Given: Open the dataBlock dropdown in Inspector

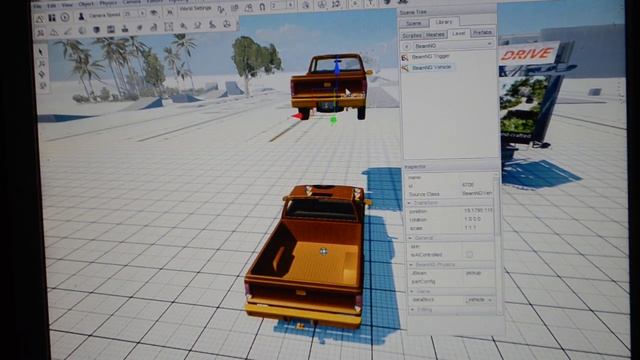Looking at the screenshot, I should 479,300.
